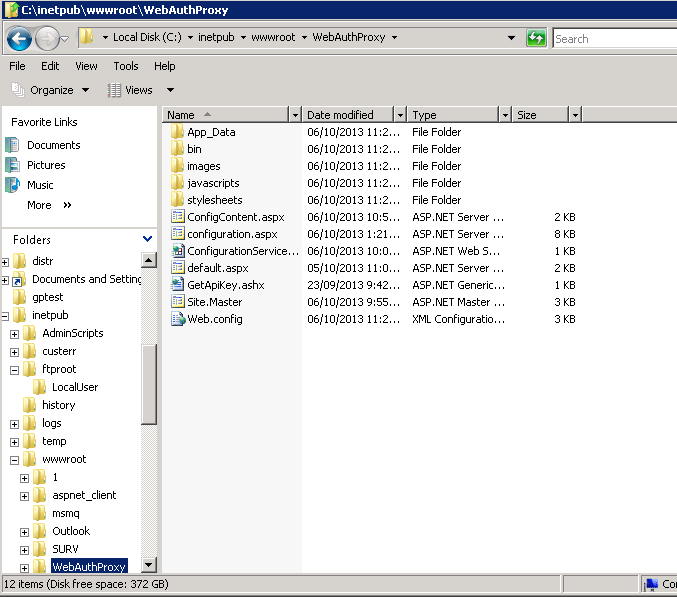Click the Back navigation arrow button

click(18, 39)
